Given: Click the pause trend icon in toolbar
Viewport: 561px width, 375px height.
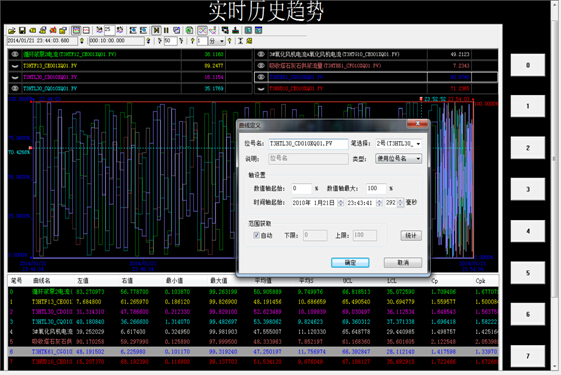Looking at the screenshot, I should click(x=166, y=30).
